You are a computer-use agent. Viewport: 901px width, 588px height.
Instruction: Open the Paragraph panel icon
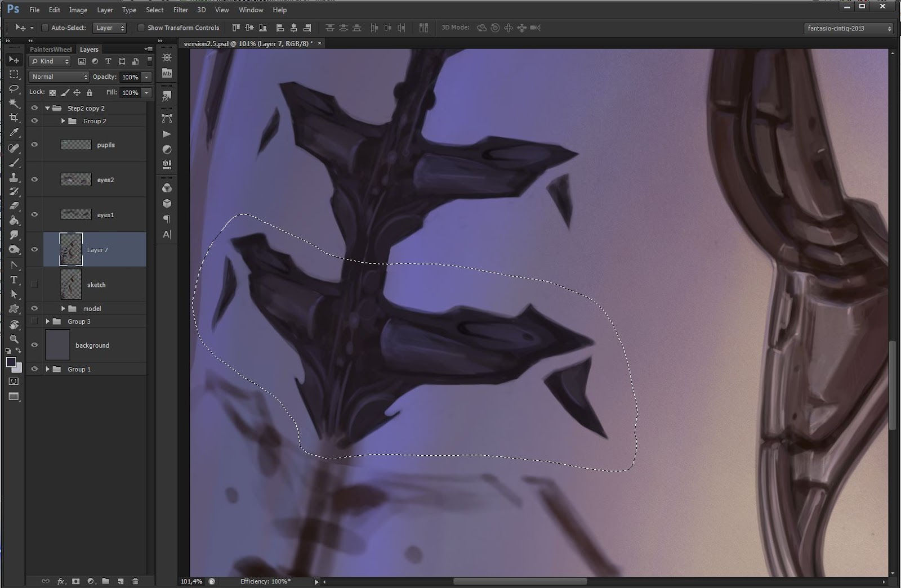point(167,219)
